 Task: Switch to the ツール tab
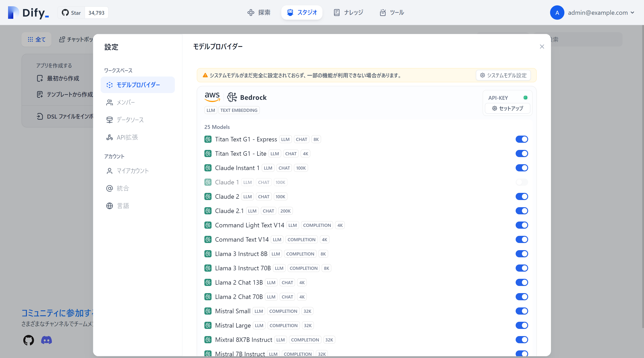coord(392,12)
